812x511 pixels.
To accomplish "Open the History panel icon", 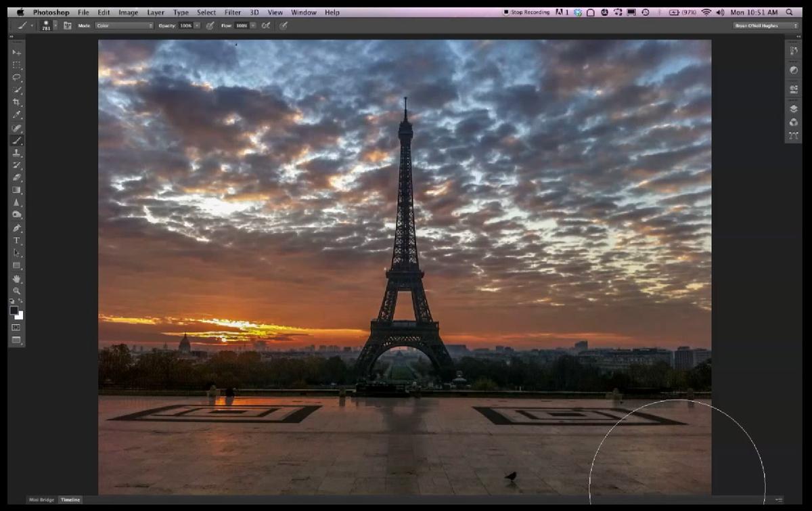I will [793, 52].
